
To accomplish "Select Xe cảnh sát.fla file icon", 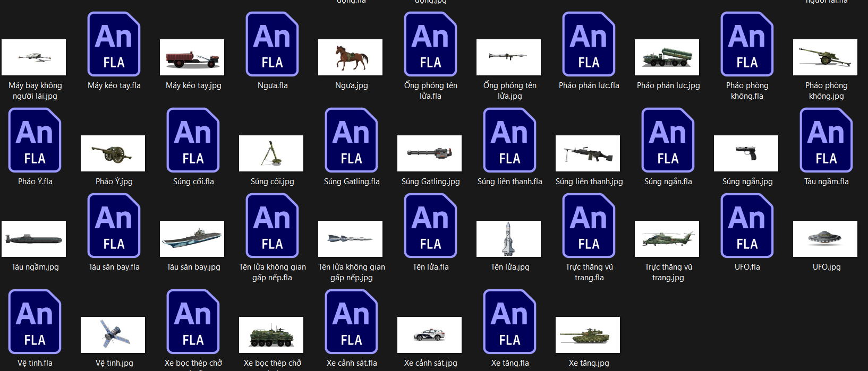I will [351, 322].
